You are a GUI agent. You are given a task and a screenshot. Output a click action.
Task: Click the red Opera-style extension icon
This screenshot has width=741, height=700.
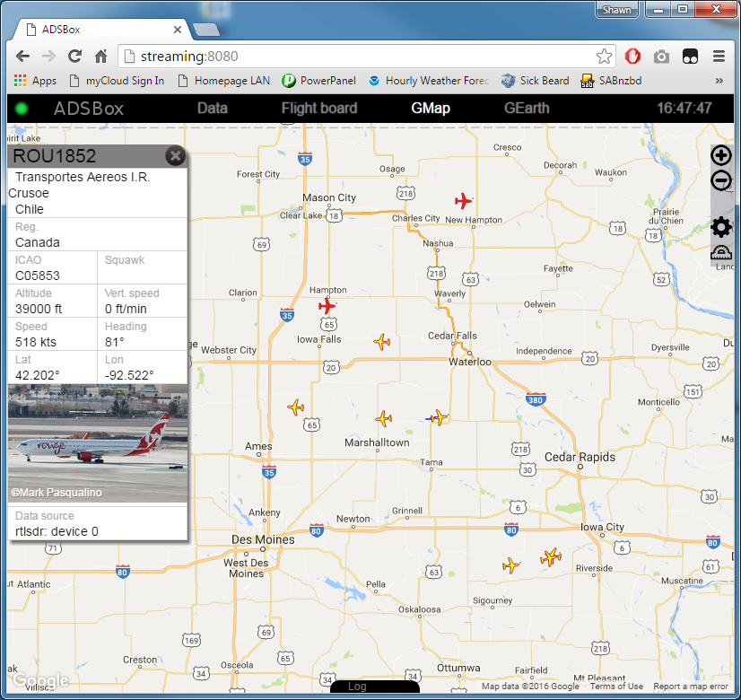632,57
